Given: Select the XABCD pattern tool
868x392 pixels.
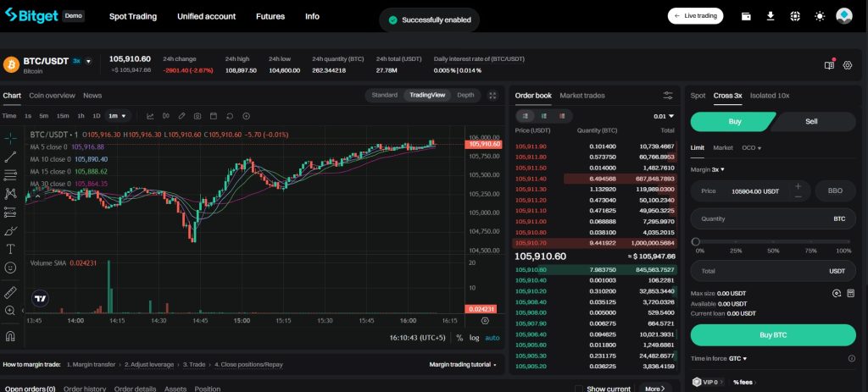Looking at the screenshot, I should tap(10, 194).
